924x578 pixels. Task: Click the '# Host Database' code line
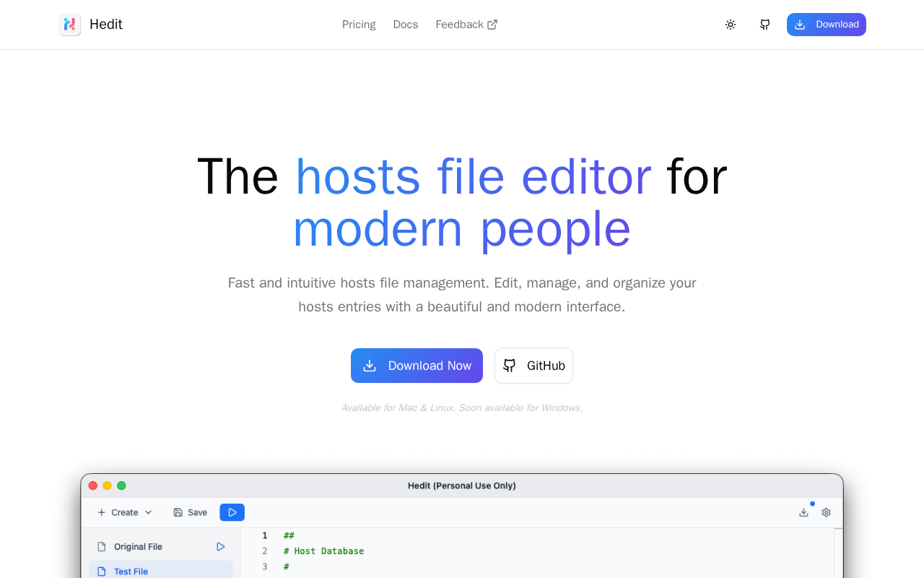coord(324,551)
